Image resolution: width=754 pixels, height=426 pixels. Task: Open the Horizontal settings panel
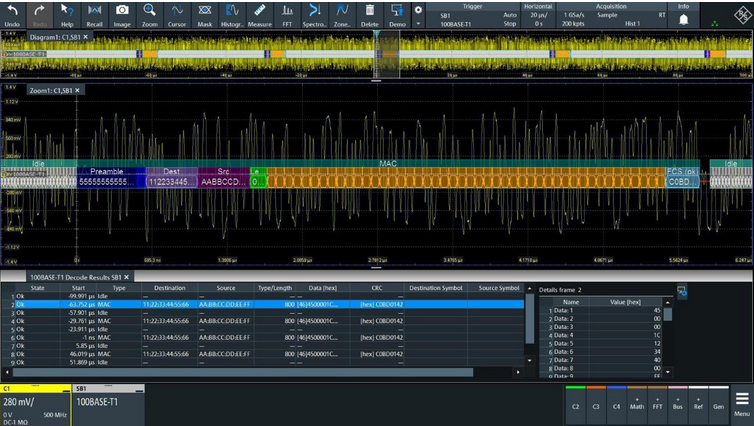[538, 15]
